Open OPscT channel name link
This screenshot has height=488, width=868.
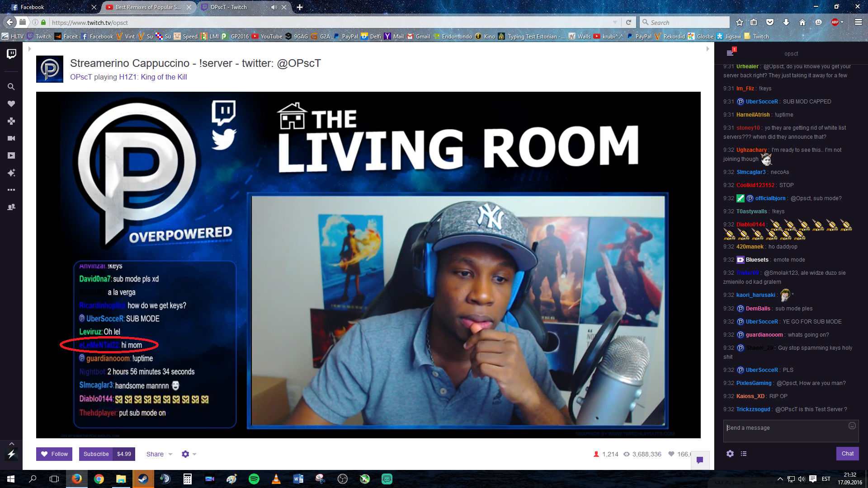pyautogui.click(x=81, y=77)
